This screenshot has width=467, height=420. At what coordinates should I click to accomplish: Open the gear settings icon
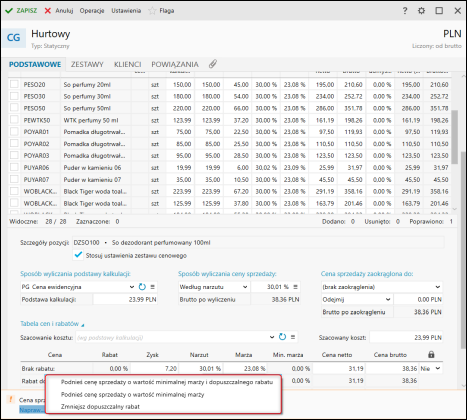pos(422,11)
